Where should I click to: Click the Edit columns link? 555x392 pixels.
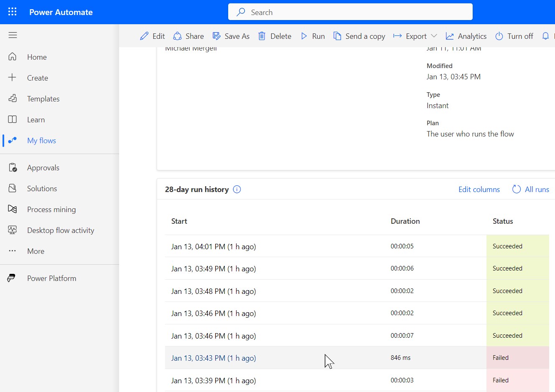[479, 189]
